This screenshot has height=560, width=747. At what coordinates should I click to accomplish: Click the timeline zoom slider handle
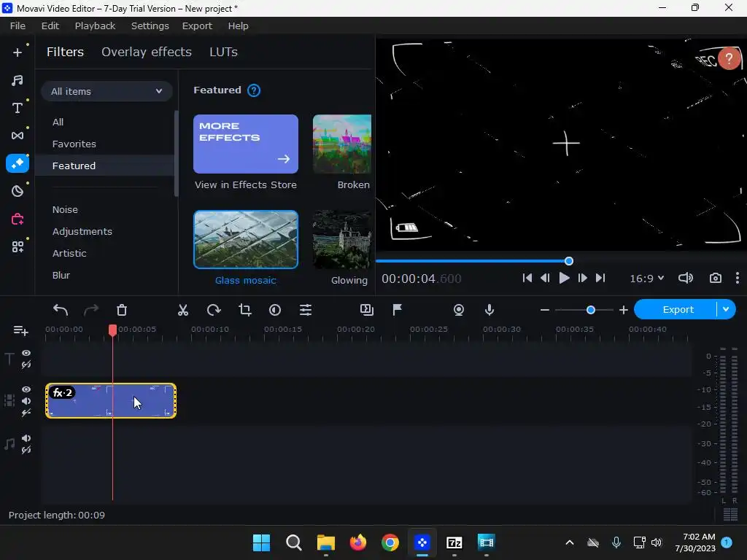coord(591,310)
